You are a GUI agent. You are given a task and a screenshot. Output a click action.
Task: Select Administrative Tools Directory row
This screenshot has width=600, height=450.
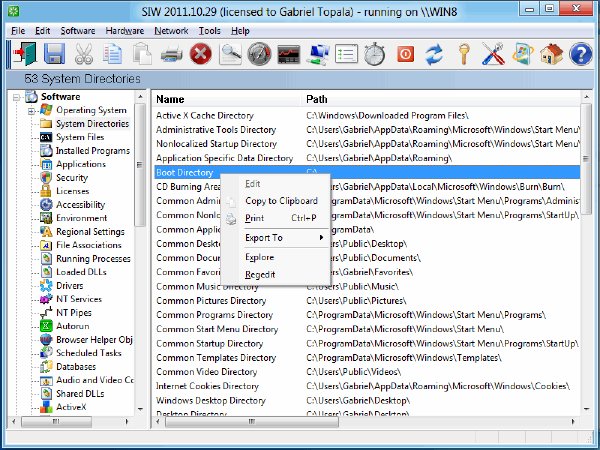(366, 130)
